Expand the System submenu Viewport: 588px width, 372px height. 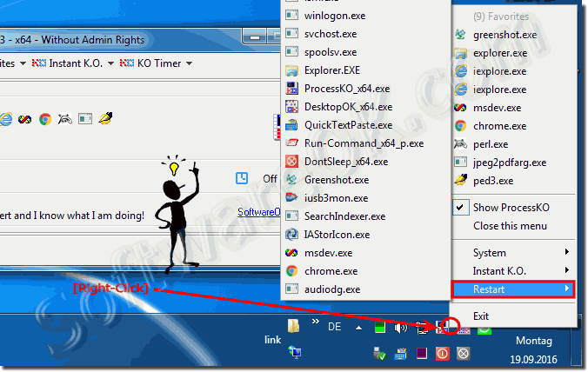[x=514, y=253]
